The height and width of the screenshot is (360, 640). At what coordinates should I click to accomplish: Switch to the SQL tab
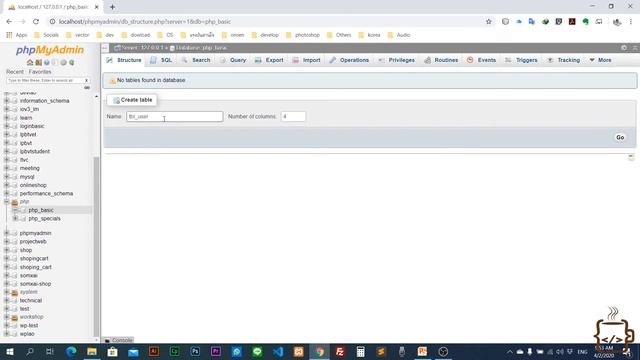point(161,60)
